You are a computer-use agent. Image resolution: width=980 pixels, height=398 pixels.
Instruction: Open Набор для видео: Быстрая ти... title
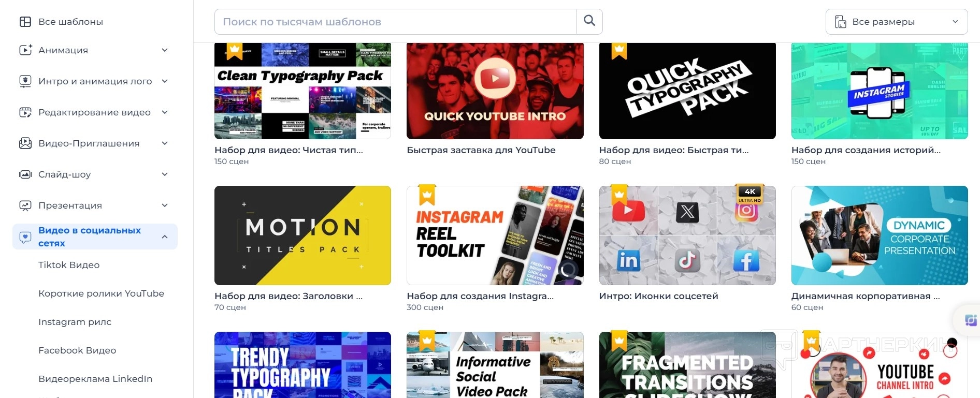point(674,150)
